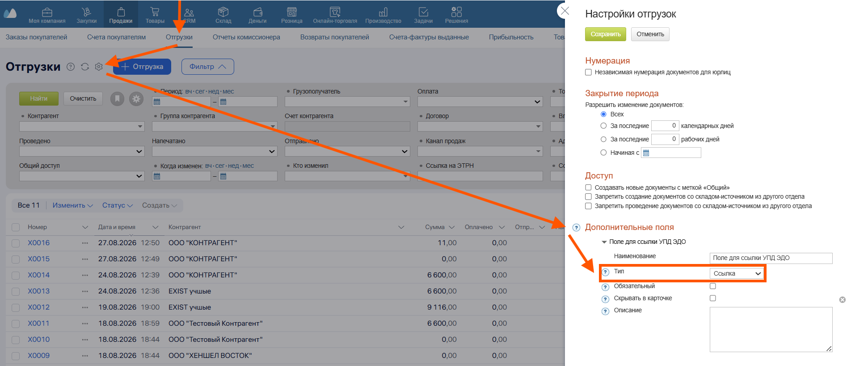
Task: Open the Статус dropdown menu
Action: (x=118, y=205)
